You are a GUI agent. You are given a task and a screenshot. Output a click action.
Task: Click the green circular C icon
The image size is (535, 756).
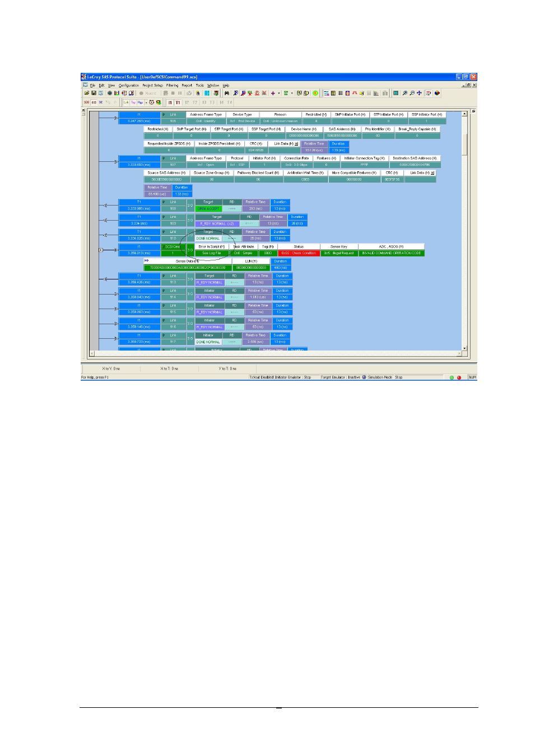(315, 93)
